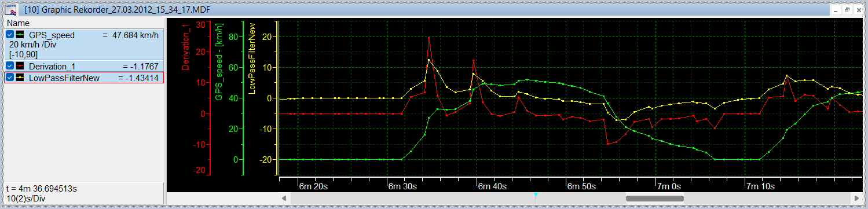Viewport: 868px width, 209px height.
Task: Click the scrollbar left arrow
Action: [284, 198]
